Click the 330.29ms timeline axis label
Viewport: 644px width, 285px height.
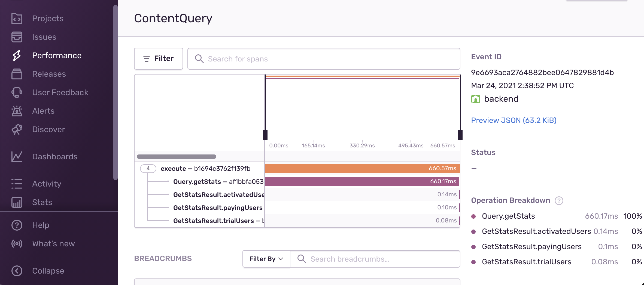[362, 146]
